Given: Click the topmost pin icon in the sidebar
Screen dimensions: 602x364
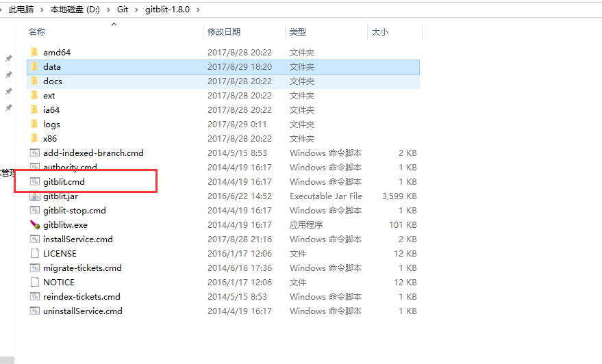Looking at the screenshot, I should coord(8,58).
